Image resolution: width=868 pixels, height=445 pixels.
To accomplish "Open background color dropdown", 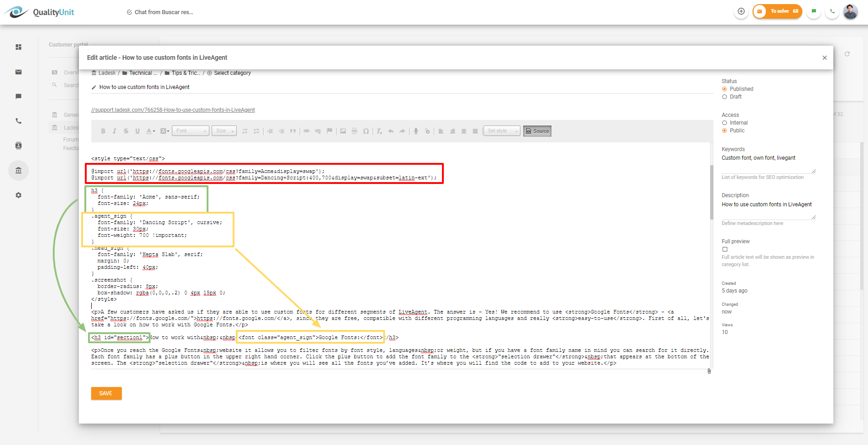I will coord(165,131).
